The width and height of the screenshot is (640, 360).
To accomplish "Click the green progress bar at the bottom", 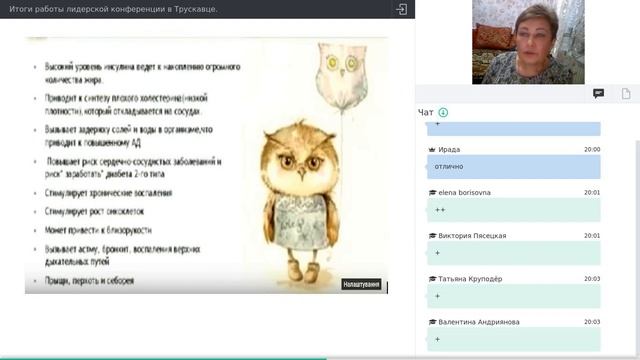I will [163, 358].
